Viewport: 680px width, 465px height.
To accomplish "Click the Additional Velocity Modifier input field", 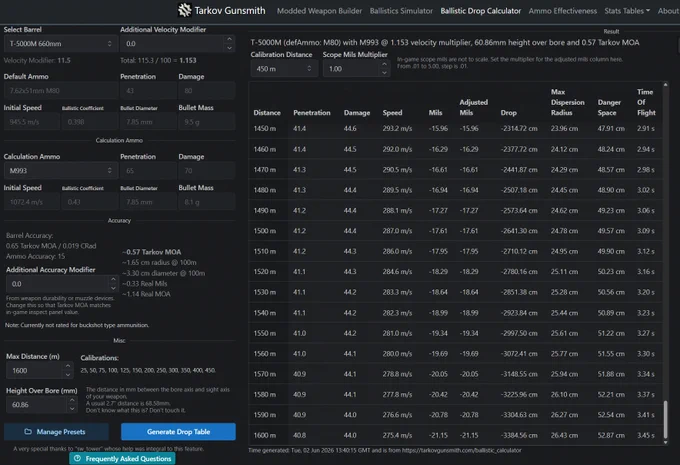I will tap(173, 44).
